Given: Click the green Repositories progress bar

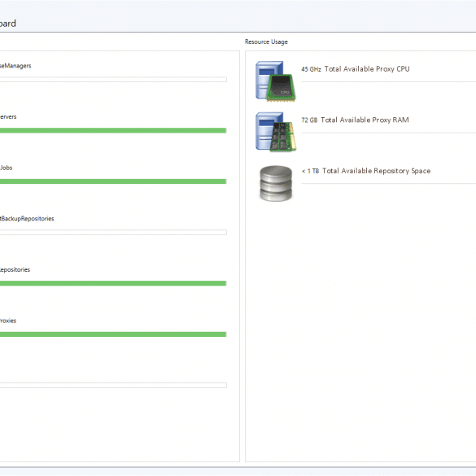Looking at the screenshot, I should 113,283.
